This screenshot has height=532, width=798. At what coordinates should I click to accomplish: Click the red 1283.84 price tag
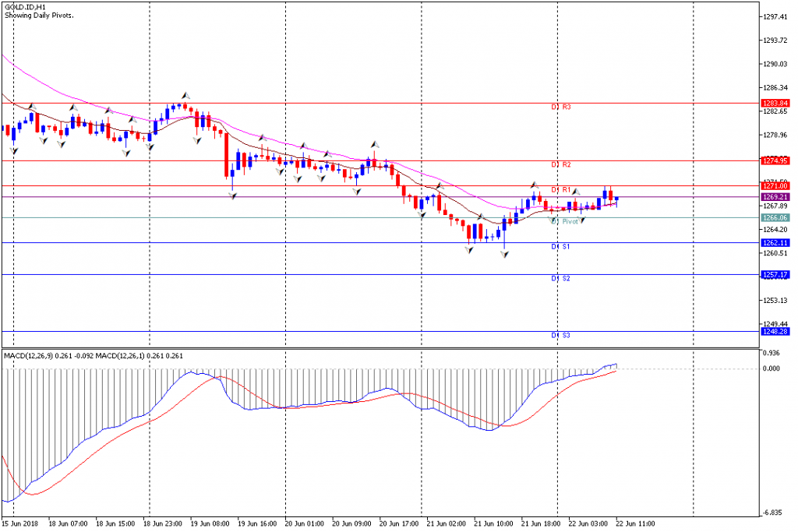click(775, 103)
